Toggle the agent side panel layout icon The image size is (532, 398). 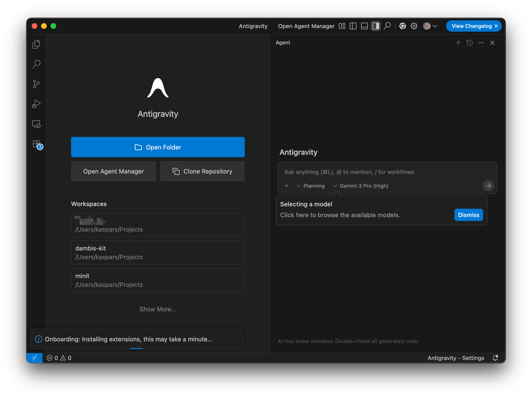(x=376, y=26)
